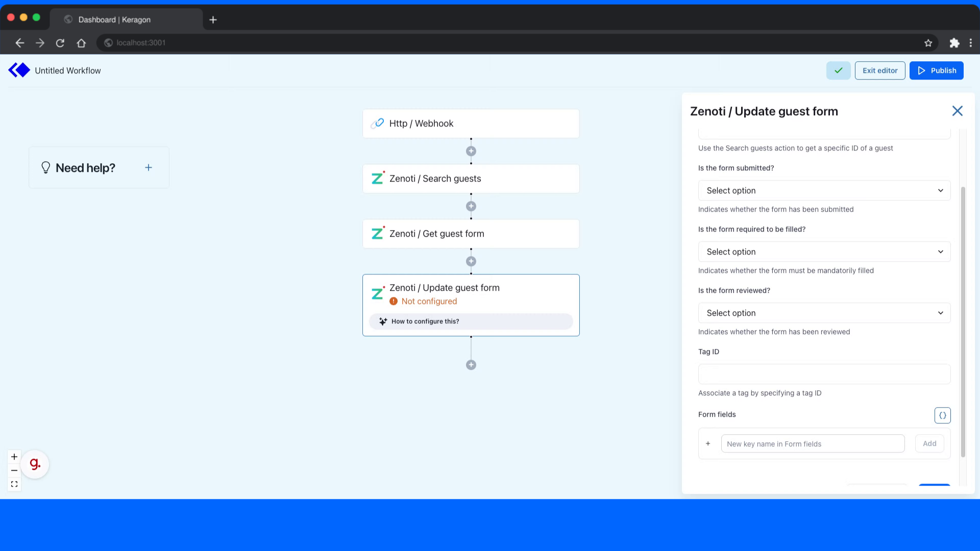Go back in browser
This screenshot has height=551, width=980.
[x=20, y=43]
